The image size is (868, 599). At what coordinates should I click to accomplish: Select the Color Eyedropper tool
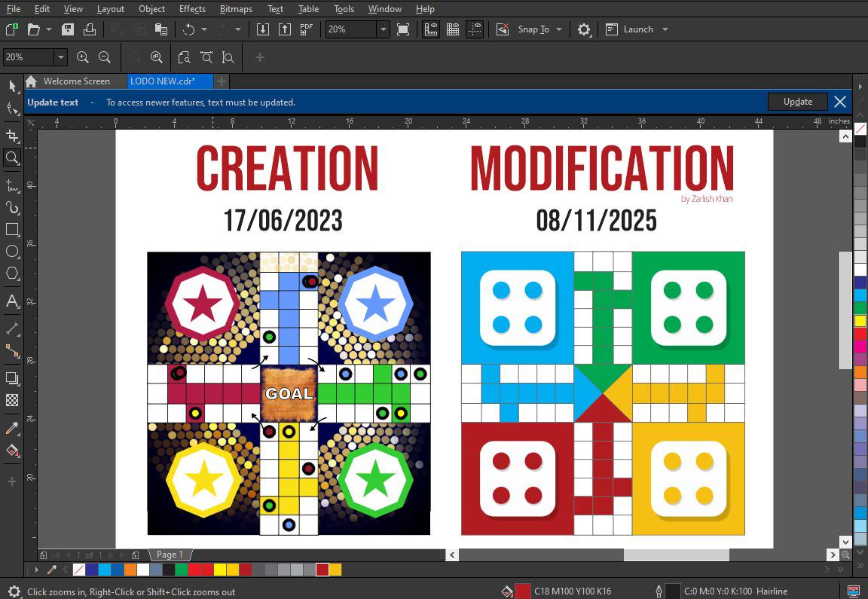click(12, 428)
